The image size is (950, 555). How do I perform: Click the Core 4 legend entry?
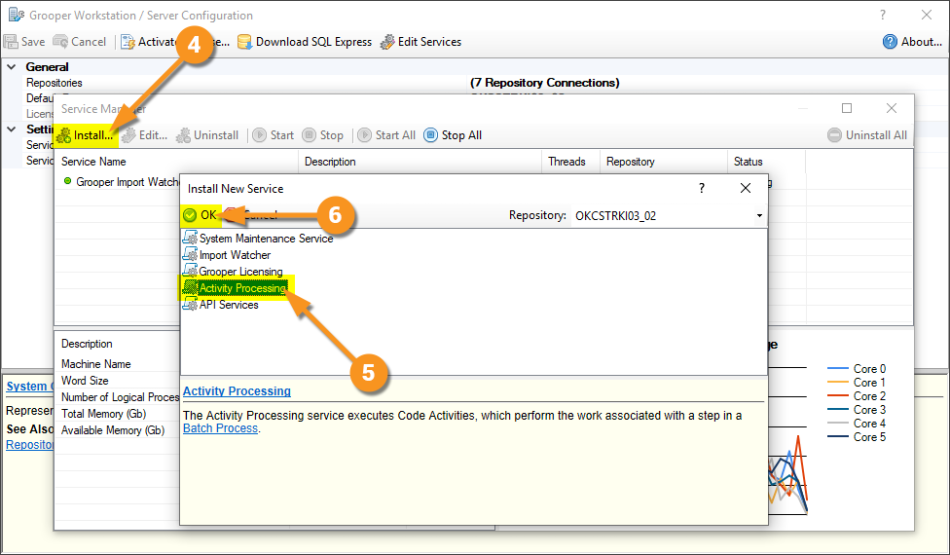point(856,424)
